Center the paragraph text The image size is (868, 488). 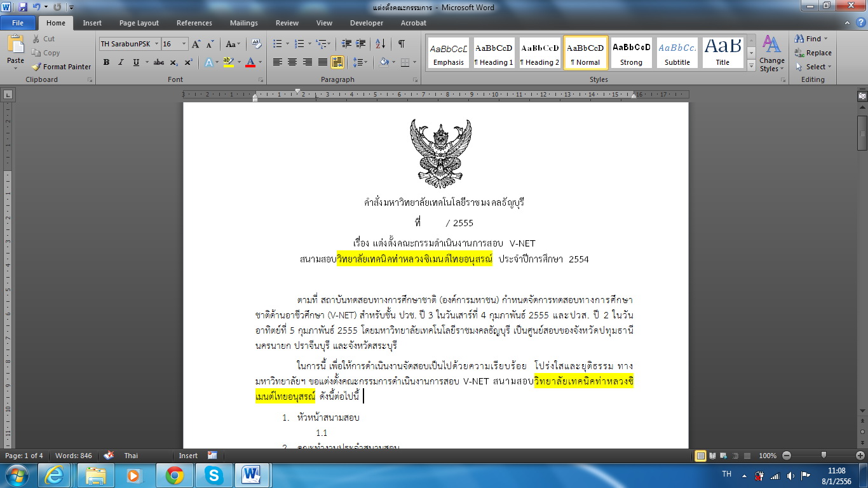pos(292,62)
